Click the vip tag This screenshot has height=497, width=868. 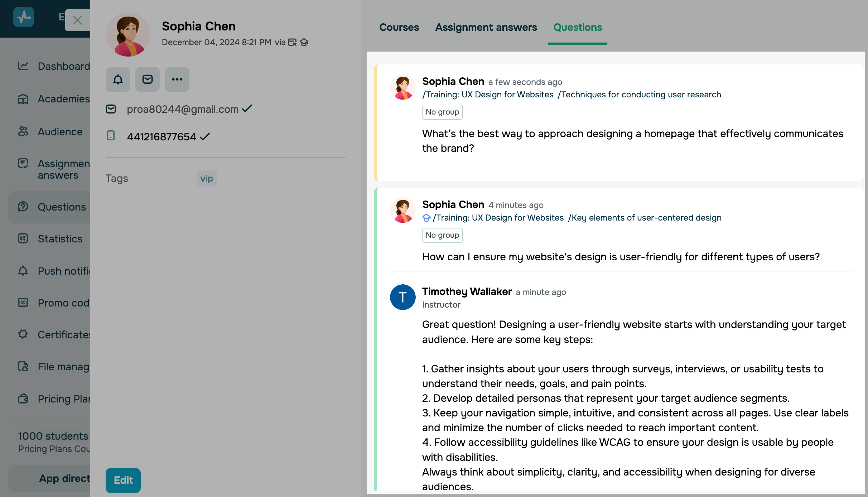coord(207,178)
